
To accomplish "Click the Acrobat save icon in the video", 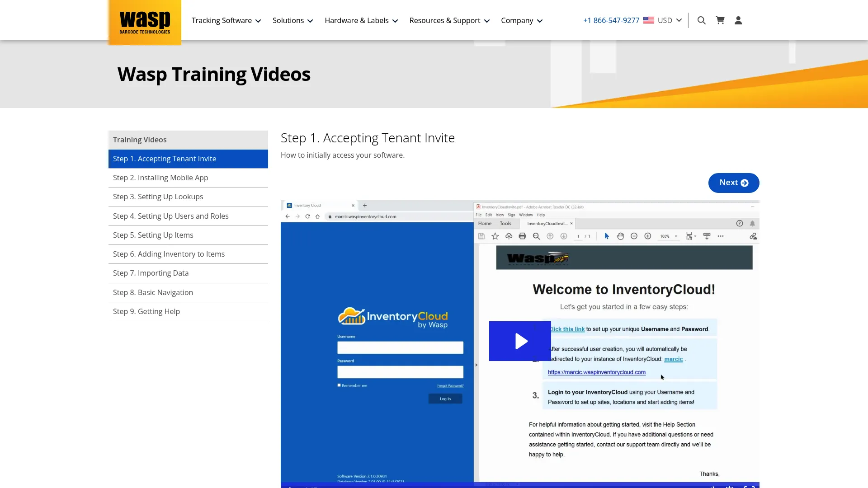I will point(481,236).
